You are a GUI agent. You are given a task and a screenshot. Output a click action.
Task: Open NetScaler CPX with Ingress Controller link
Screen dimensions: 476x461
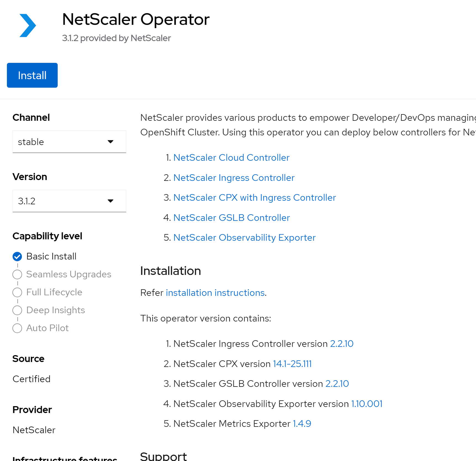point(254,198)
